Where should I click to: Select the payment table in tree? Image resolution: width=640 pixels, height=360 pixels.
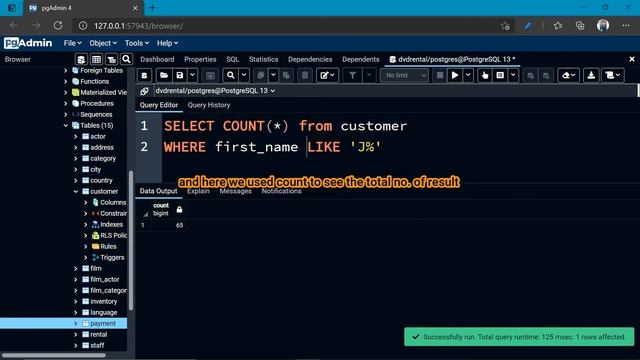point(102,323)
